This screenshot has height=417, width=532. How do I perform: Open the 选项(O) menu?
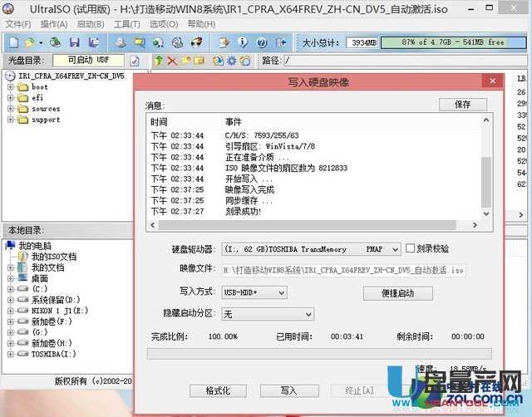(164, 24)
